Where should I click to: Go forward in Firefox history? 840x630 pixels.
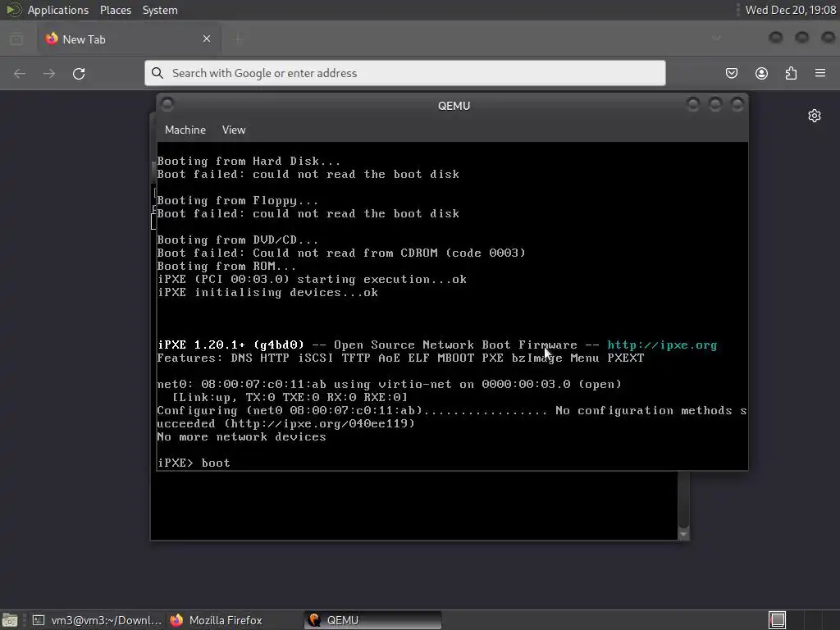point(49,73)
